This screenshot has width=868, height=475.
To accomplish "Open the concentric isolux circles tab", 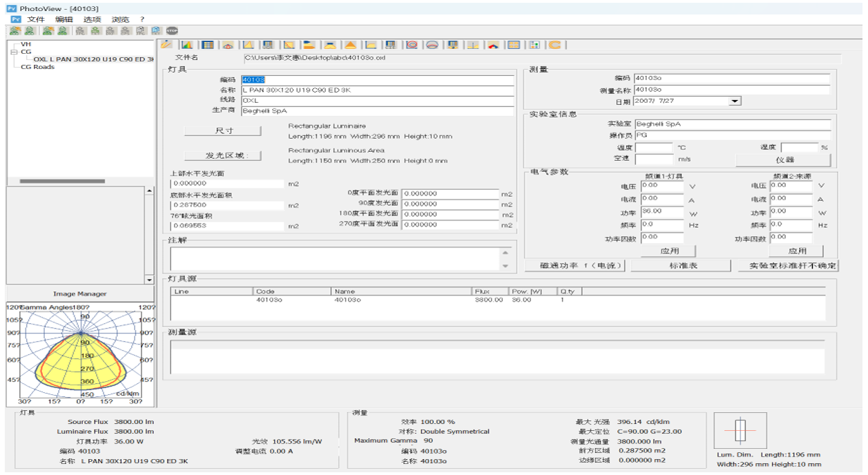I will click(412, 45).
